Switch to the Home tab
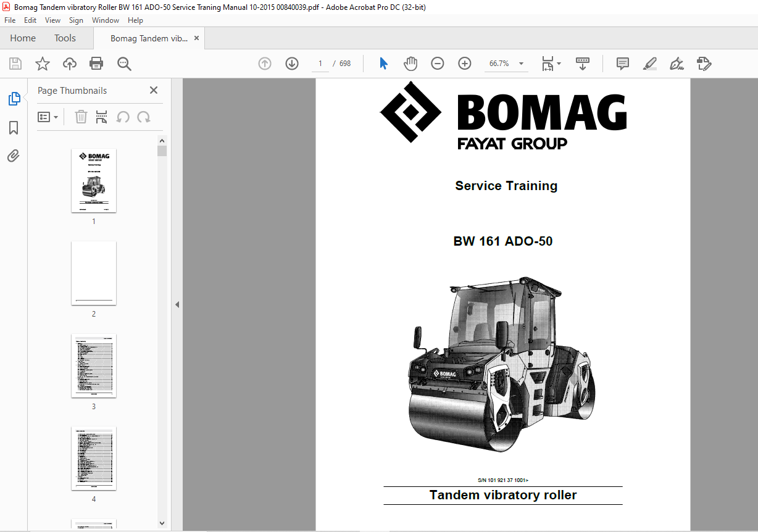The height and width of the screenshot is (532, 758). coord(23,38)
